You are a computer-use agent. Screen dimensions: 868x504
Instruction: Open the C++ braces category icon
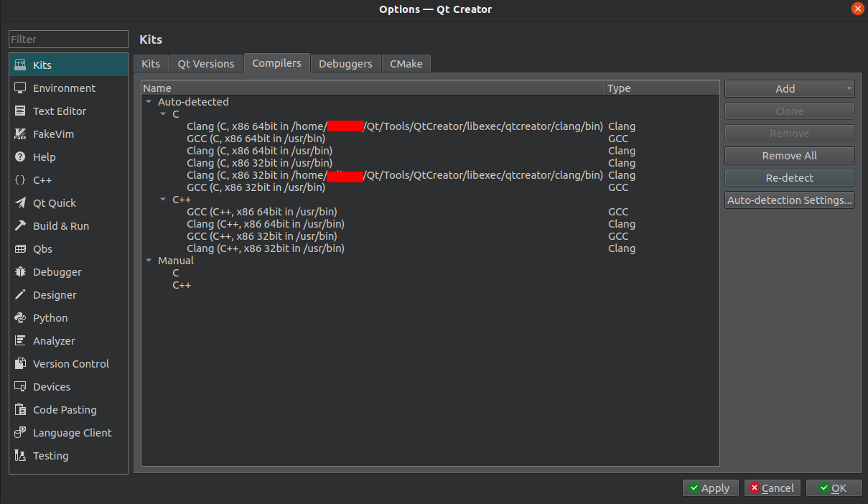tap(20, 180)
